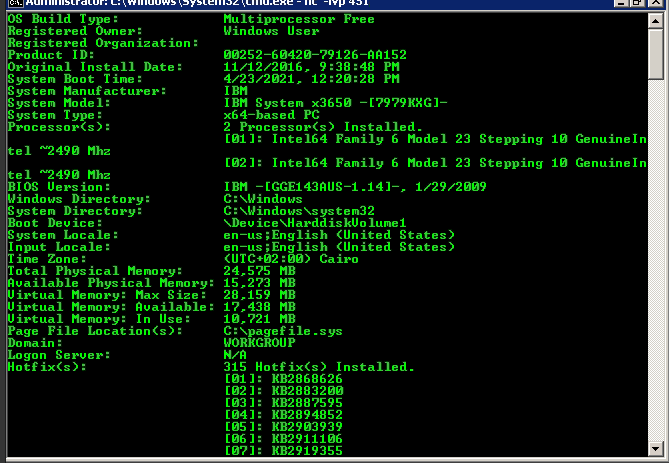Viewport: 669px width, 463px height.
Task: Click the 'x64-based PC' system type value
Action: coord(271,115)
